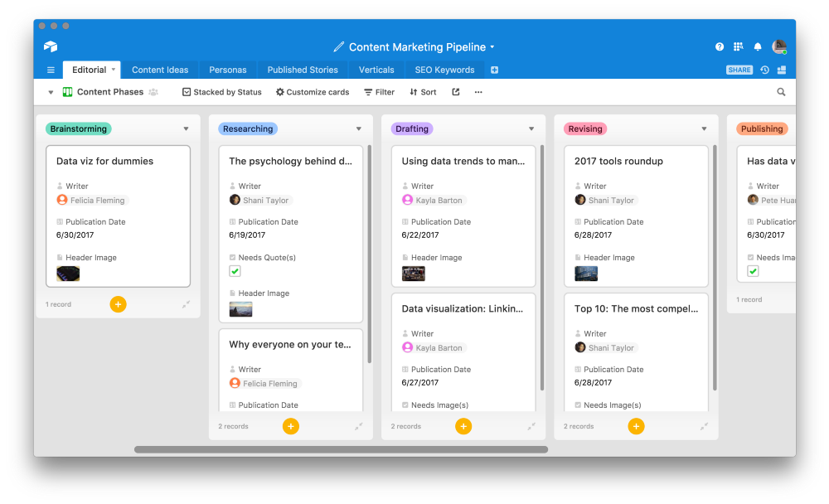Add a record to the Drafting column
This screenshot has width=829, height=504.
(x=463, y=426)
